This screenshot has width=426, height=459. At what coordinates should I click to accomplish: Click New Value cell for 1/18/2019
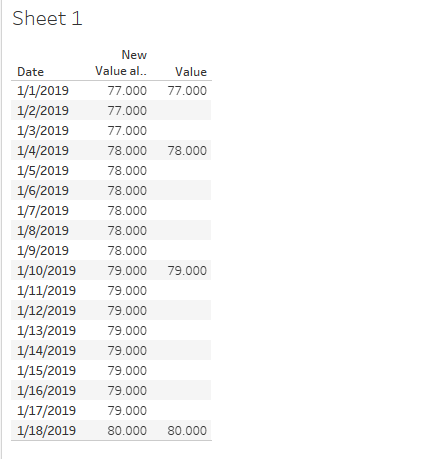(x=127, y=431)
